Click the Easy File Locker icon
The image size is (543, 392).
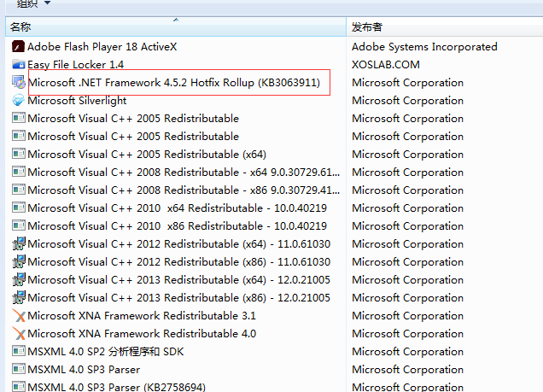coord(18,65)
